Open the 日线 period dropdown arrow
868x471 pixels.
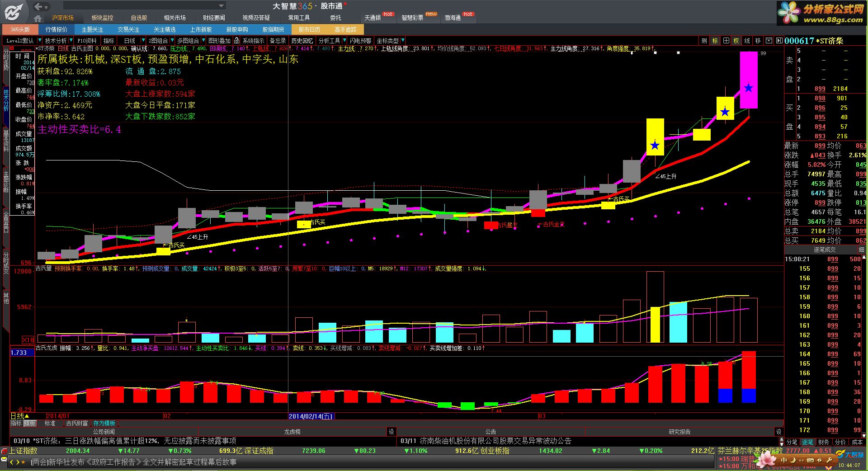(x=143, y=41)
